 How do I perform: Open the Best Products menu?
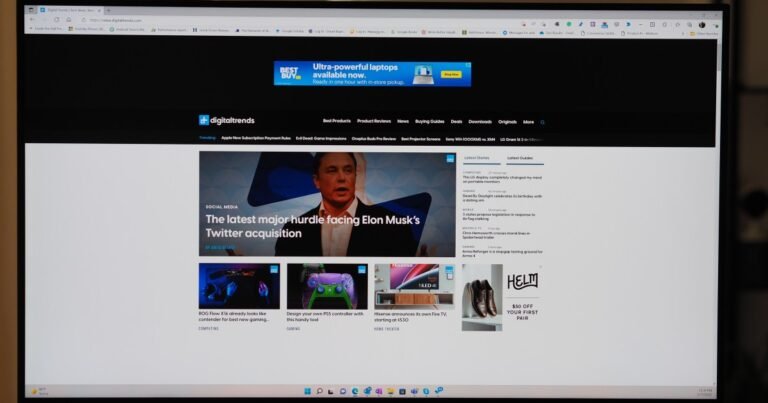[x=336, y=121]
